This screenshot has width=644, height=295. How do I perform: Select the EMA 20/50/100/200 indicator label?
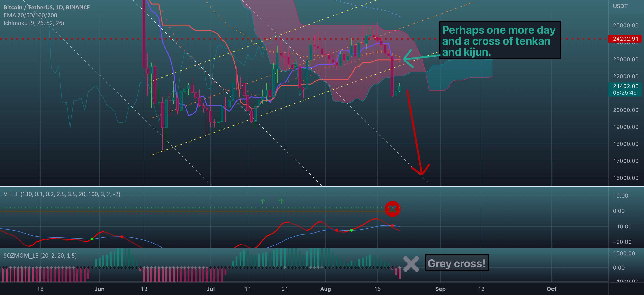click(30, 15)
